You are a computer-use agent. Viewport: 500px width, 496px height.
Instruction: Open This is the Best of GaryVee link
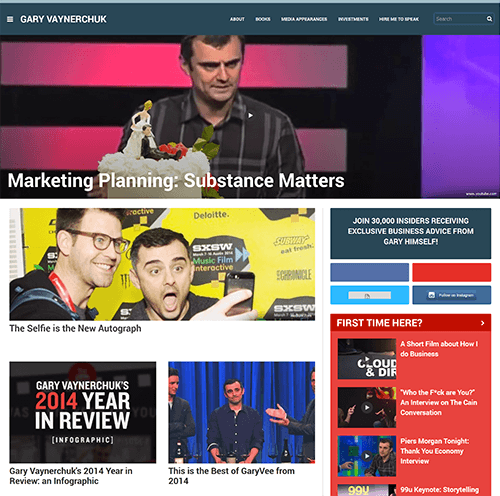[x=231, y=476]
